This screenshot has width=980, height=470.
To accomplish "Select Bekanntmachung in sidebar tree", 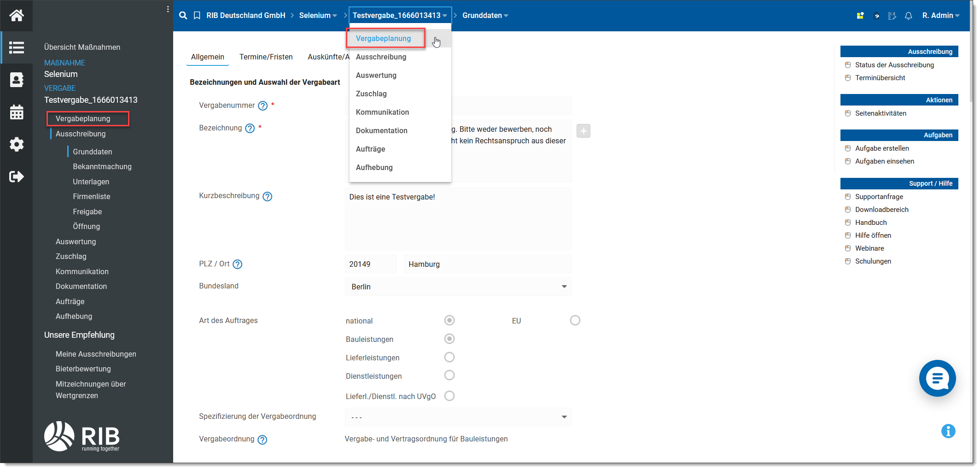I will (x=102, y=166).
